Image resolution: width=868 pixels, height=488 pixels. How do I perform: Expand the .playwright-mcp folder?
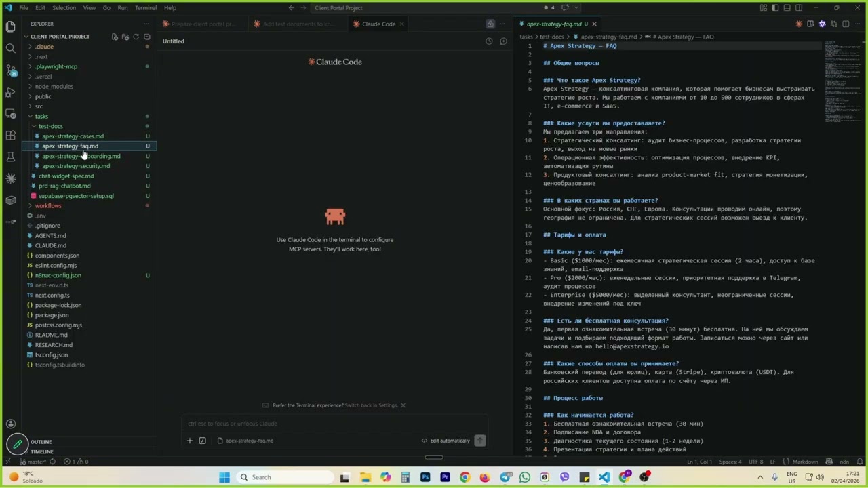(89, 66)
